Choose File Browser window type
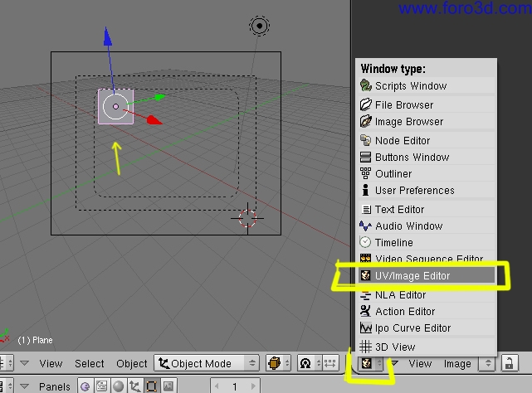 pyautogui.click(x=427, y=104)
